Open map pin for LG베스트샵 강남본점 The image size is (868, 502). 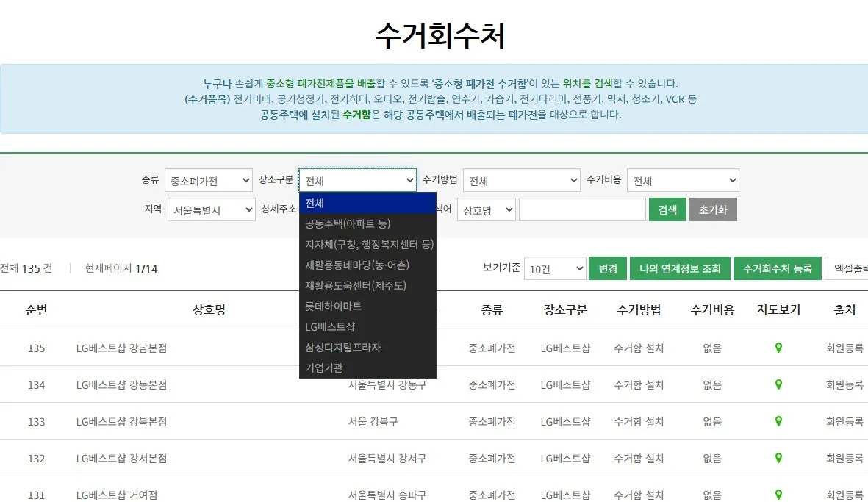(x=778, y=348)
